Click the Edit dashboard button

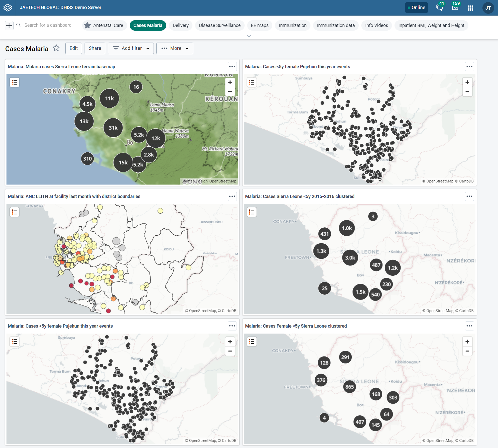tap(74, 48)
